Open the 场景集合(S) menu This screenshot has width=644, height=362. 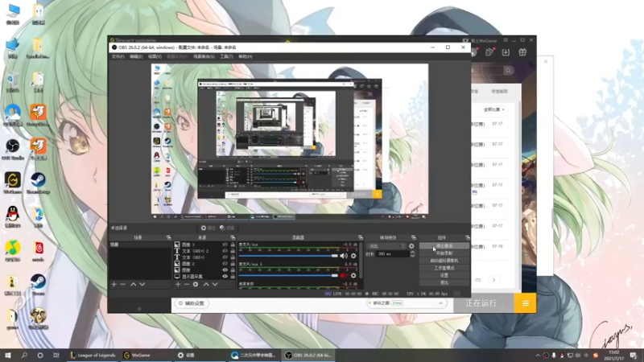click(x=204, y=56)
